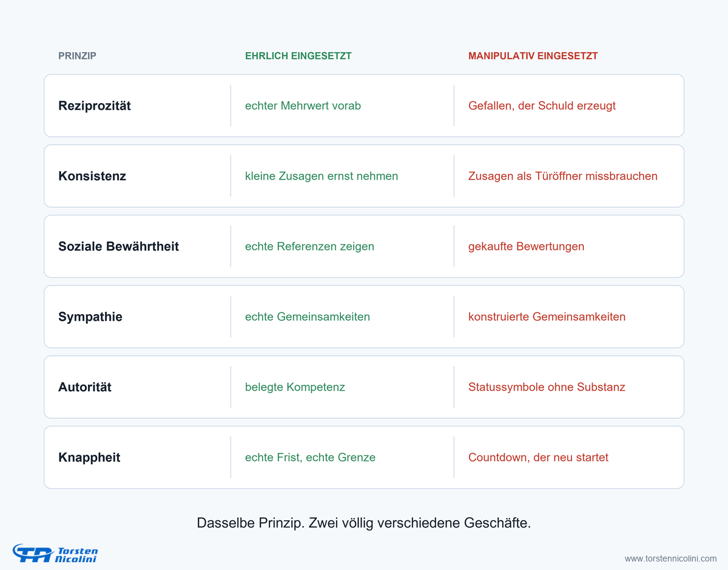
Task: Click the Konsistenz row label
Action: tap(92, 176)
